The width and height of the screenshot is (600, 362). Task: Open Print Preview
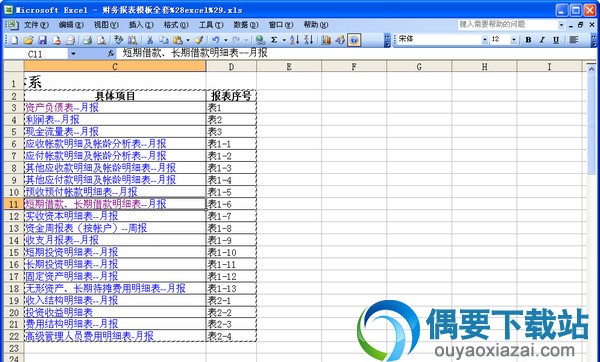[x=101, y=40]
